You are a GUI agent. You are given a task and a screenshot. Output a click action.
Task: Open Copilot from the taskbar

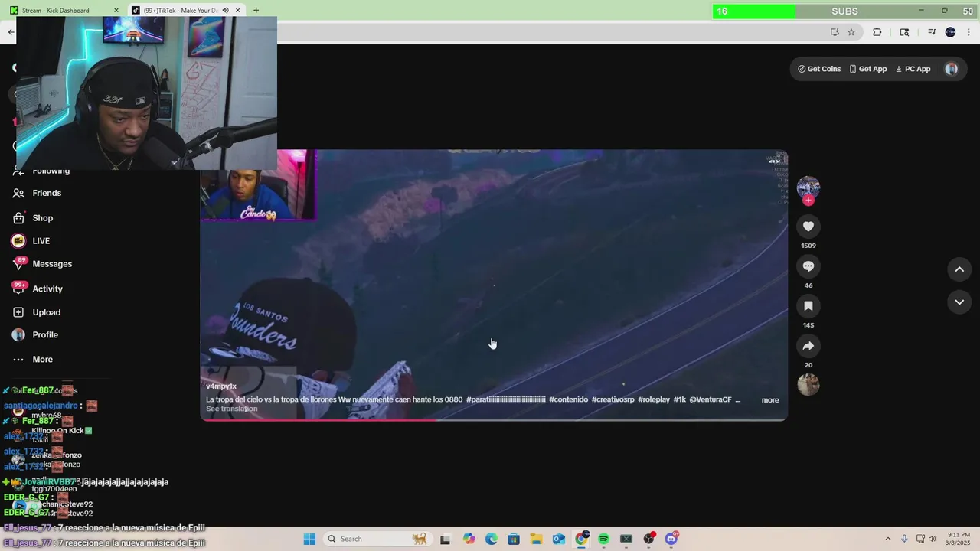coord(469,539)
